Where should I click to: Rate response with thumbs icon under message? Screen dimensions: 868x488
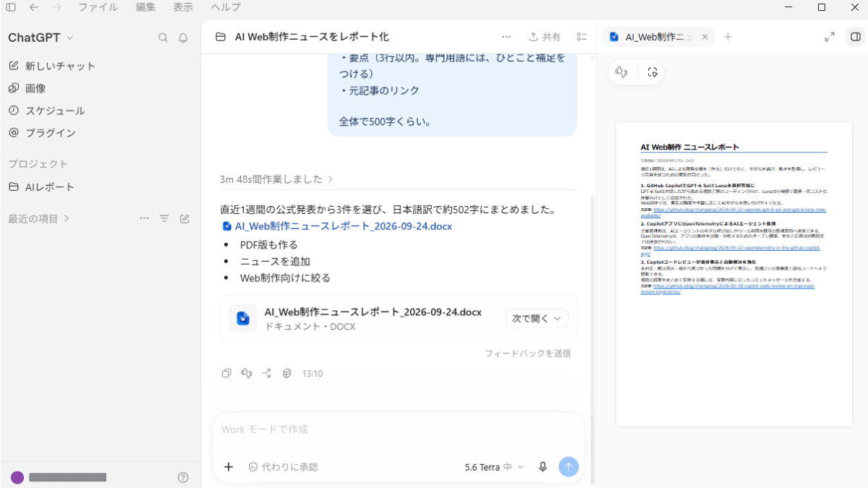click(247, 373)
